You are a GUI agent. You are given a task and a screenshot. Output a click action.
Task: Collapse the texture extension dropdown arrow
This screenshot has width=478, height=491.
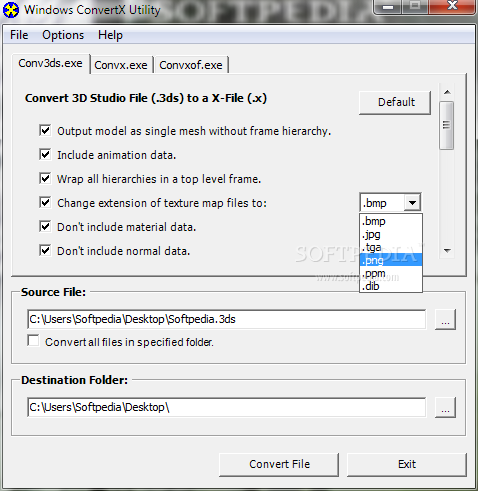(x=412, y=203)
